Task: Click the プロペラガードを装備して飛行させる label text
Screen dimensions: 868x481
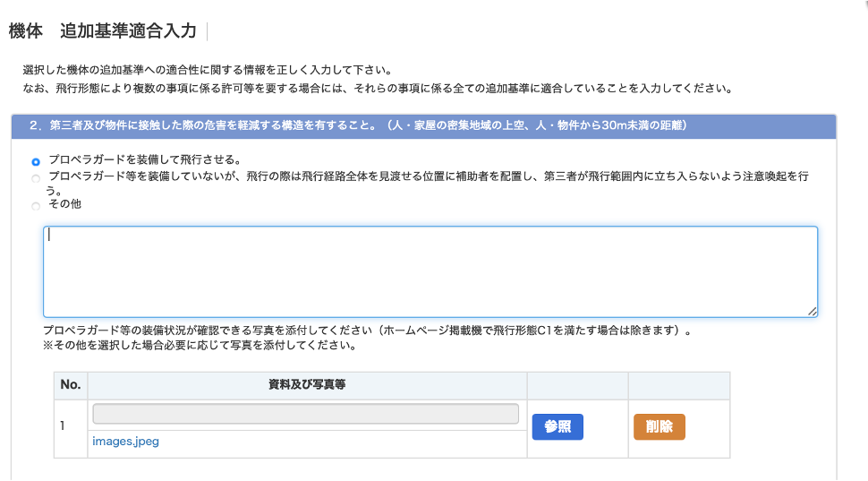Action: [144, 160]
